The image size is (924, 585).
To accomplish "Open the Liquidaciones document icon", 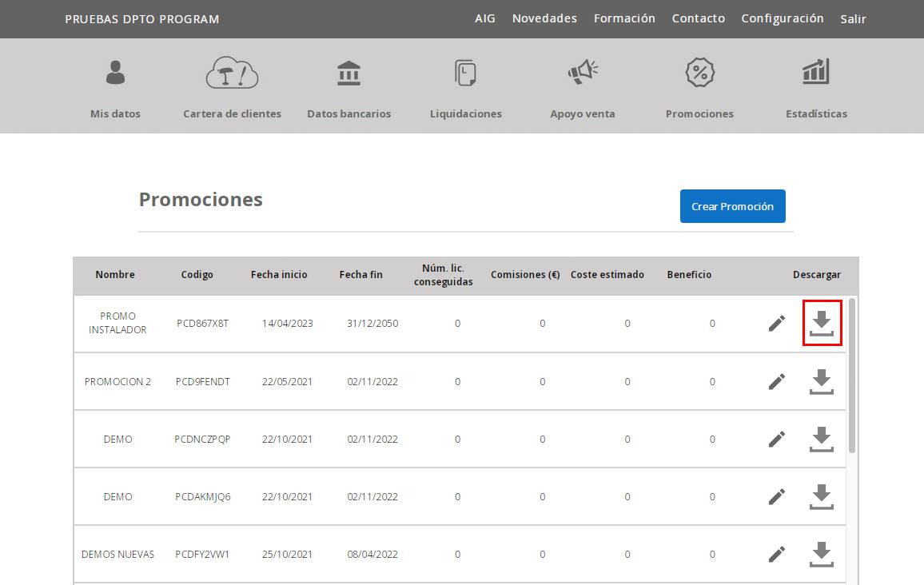I will pyautogui.click(x=465, y=73).
